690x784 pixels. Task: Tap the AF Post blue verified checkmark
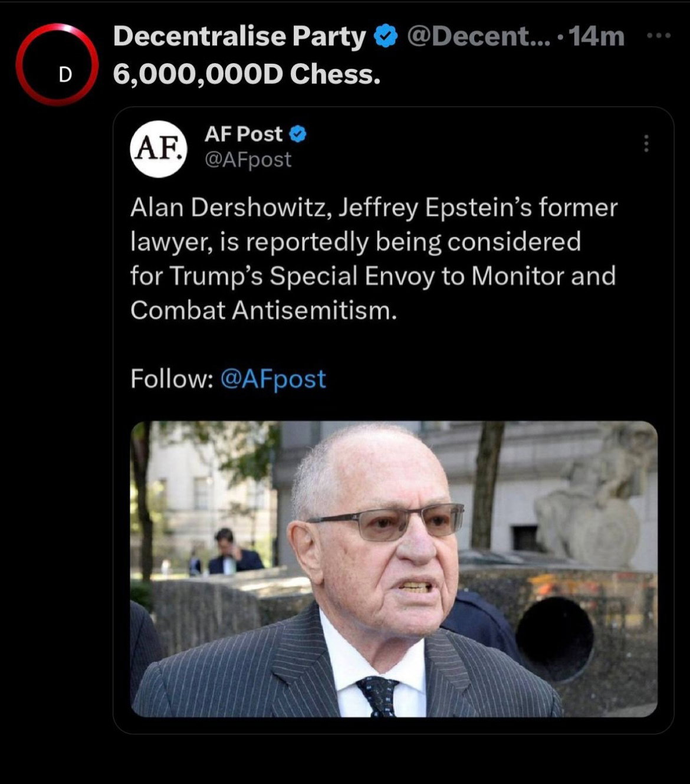click(298, 135)
